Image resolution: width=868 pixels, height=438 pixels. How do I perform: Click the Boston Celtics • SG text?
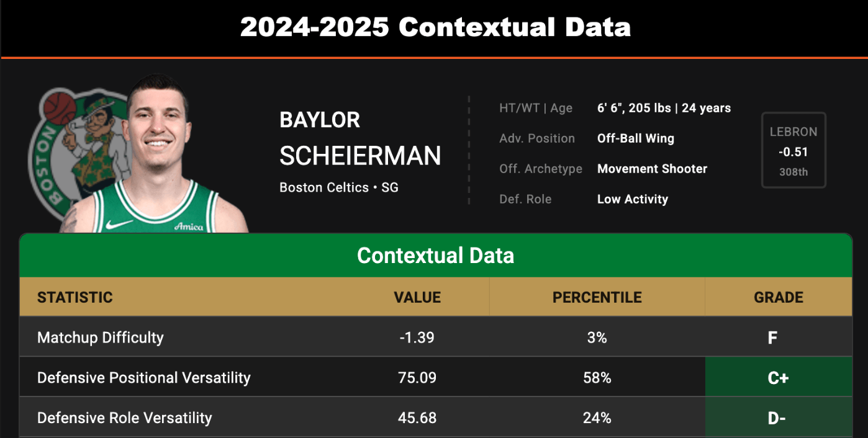point(339,187)
